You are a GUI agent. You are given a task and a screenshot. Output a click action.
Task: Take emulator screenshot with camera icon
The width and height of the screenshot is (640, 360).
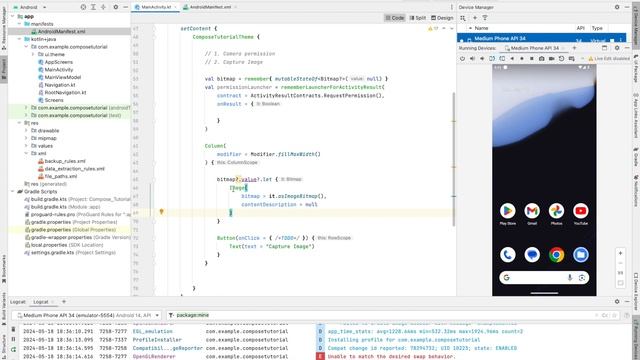(542, 58)
